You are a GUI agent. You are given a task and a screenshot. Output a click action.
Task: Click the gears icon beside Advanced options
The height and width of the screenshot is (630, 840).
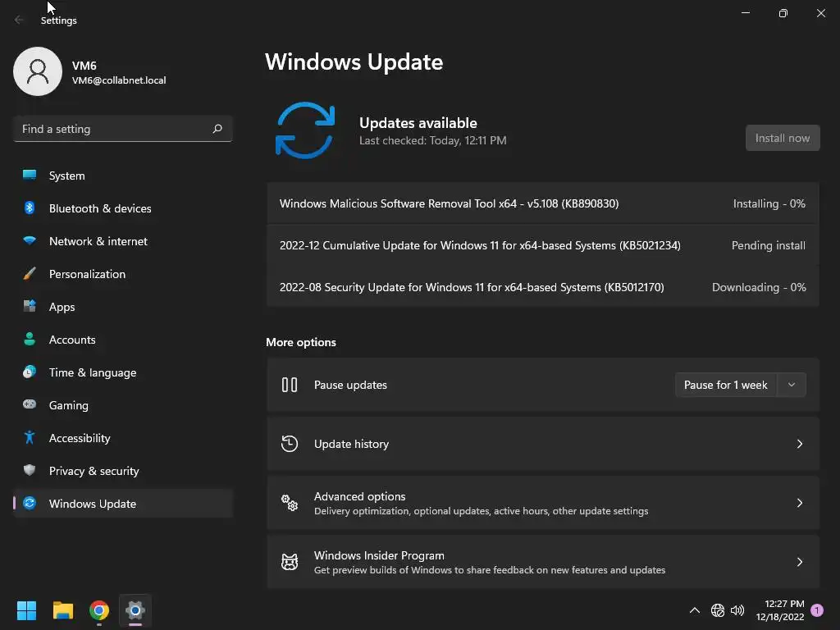(290, 503)
